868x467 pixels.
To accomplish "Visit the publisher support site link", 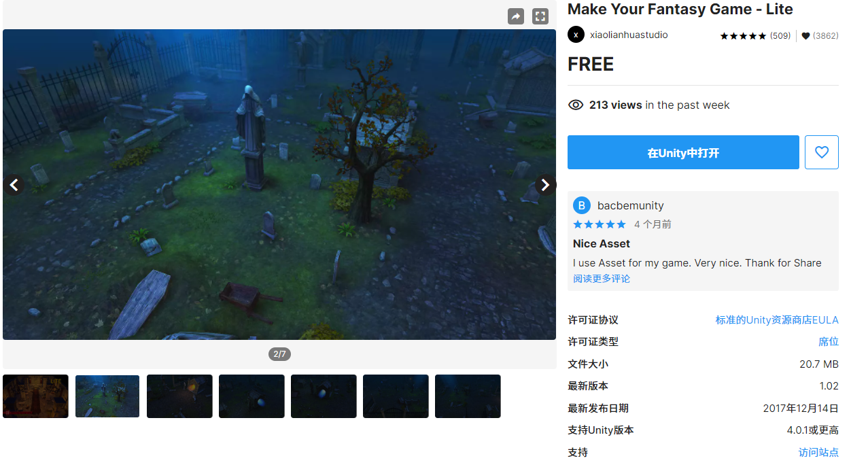I will pyautogui.click(x=818, y=452).
